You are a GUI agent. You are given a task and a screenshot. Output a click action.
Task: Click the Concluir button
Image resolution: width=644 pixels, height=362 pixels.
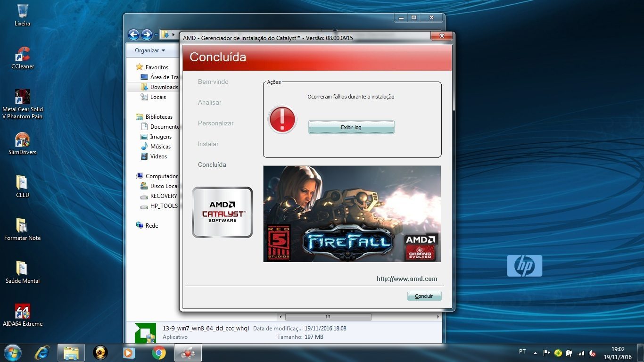[424, 296]
